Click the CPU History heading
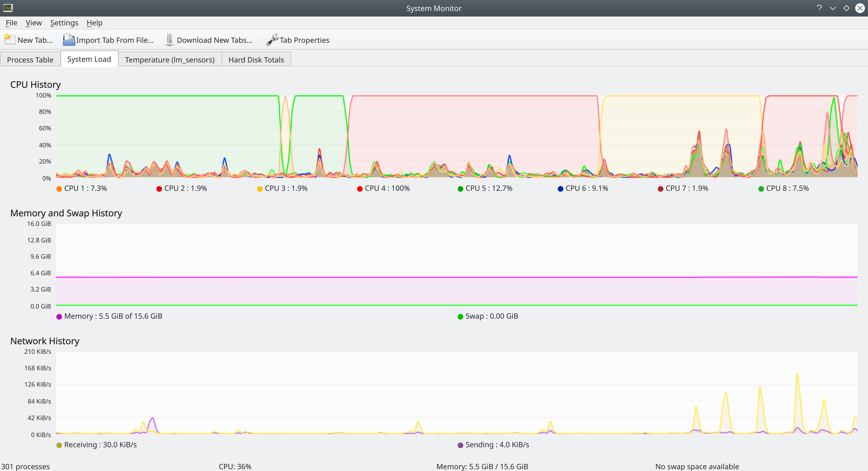The width and height of the screenshot is (868, 471). (35, 85)
